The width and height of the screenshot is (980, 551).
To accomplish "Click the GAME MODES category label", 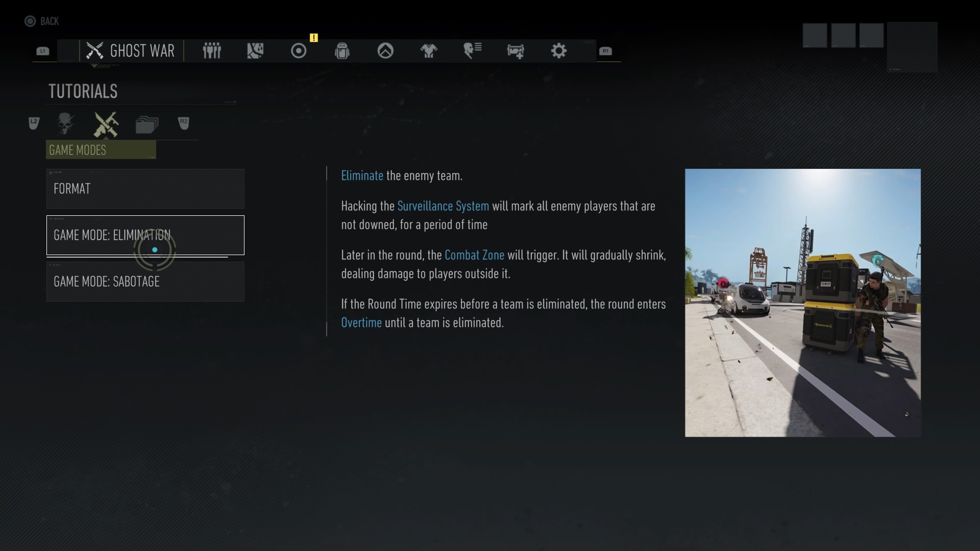I will (101, 150).
